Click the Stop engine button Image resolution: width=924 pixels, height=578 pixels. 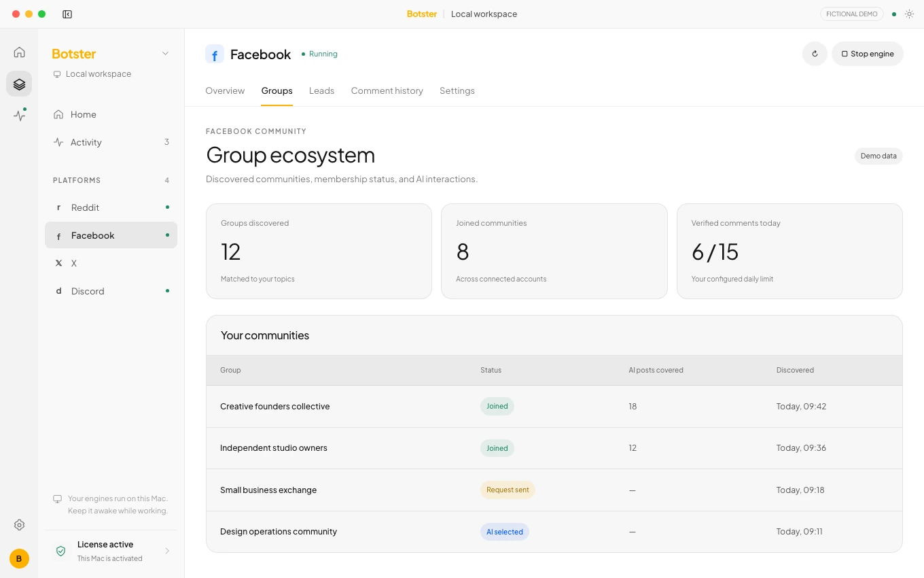point(868,54)
